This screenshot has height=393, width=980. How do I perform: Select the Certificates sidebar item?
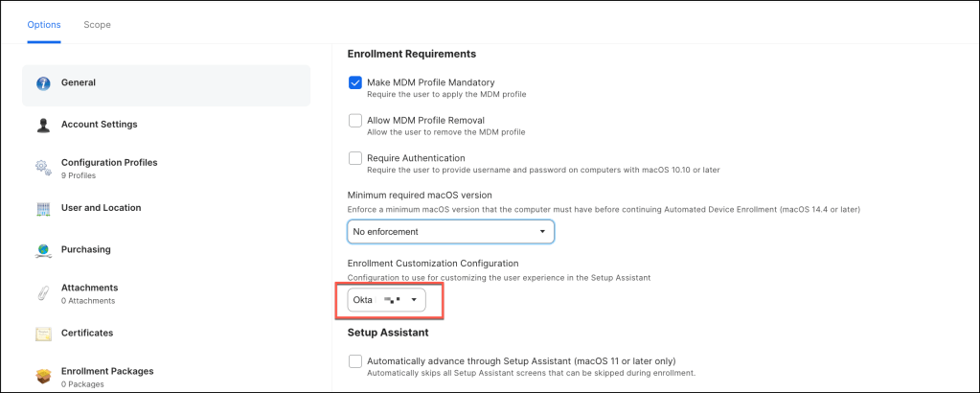coord(87,334)
